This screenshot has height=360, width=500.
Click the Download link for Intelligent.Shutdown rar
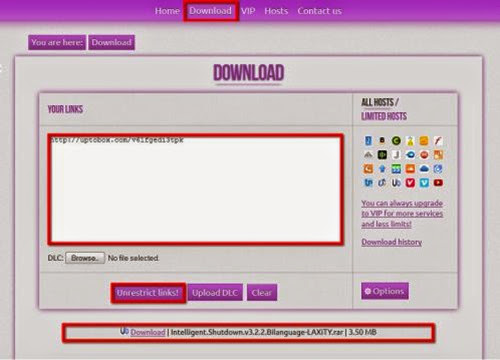point(148,332)
